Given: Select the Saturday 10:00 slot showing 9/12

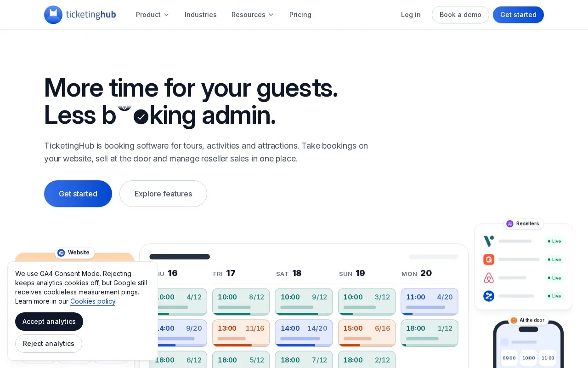Looking at the screenshot, I should [304, 302].
